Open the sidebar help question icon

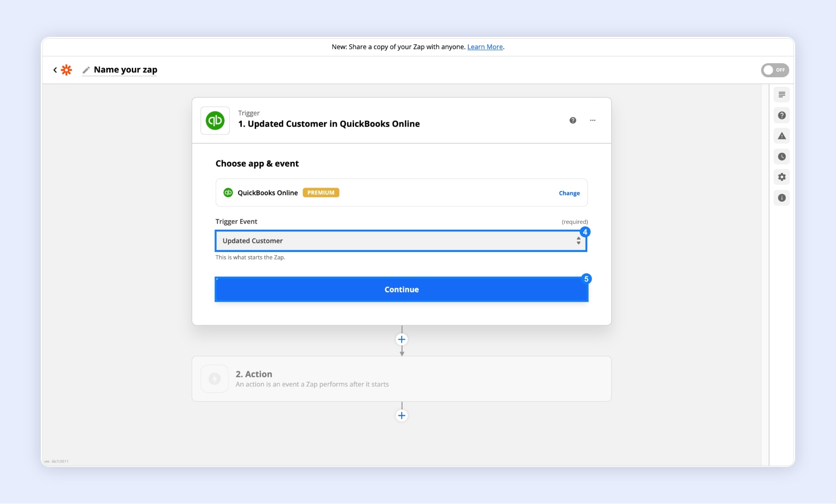781,115
